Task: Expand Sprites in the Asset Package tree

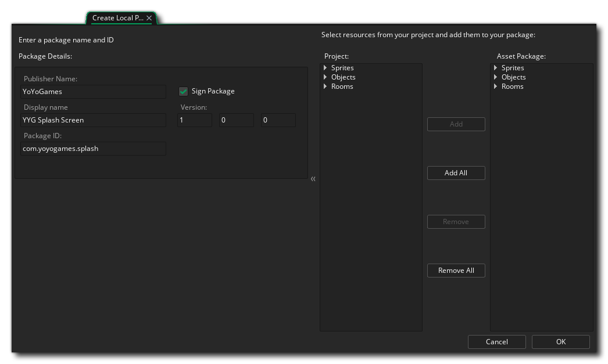Action: (495, 67)
